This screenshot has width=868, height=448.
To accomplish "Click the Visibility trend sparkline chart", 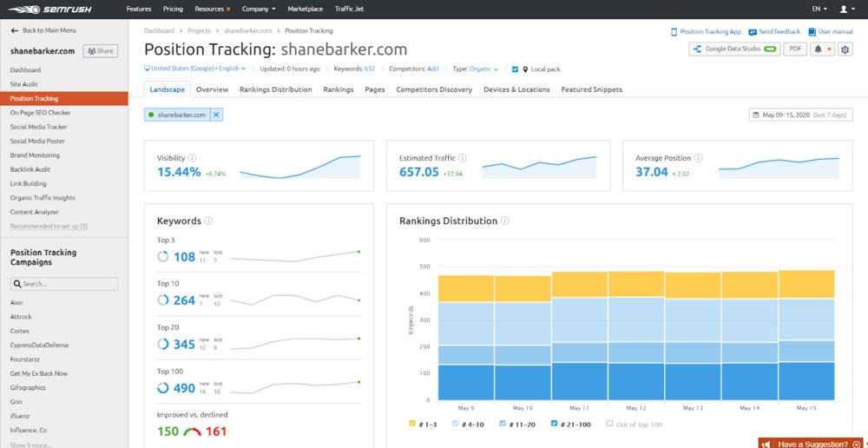I will pyautogui.click(x=300, y=167).
